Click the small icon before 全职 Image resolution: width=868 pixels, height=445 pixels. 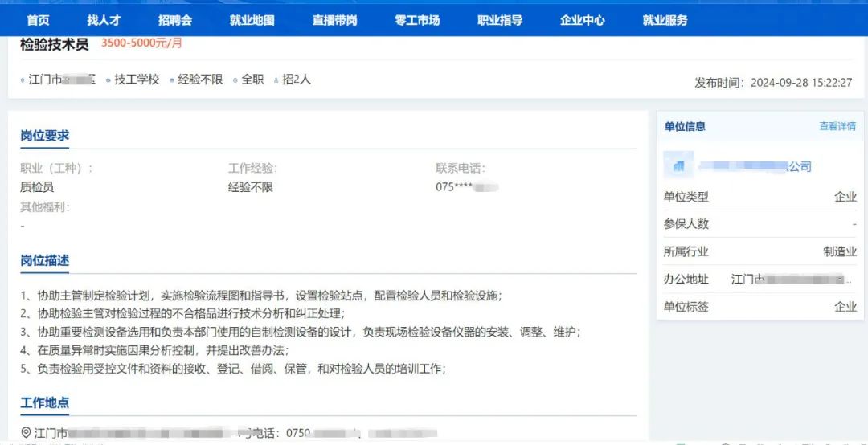235,80
